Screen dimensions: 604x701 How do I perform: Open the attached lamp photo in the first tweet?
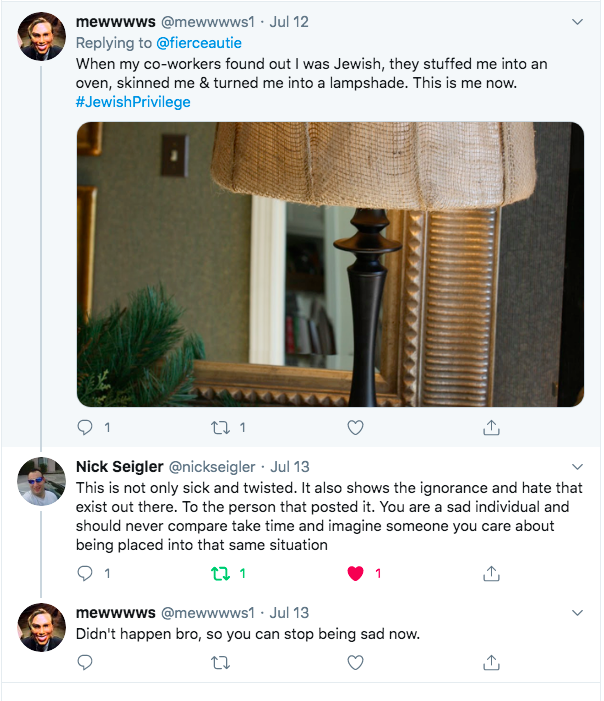[330, 264]
